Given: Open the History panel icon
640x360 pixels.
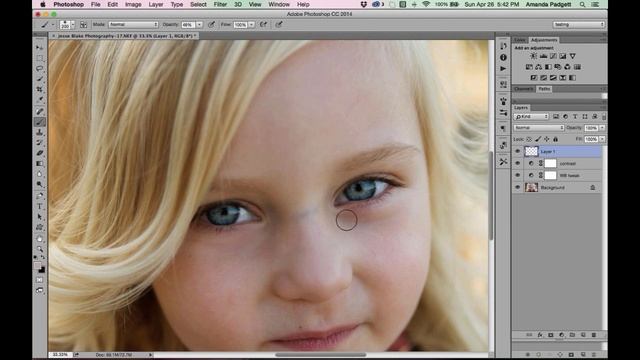Looking at the screenshot, I should click(503, 46).
